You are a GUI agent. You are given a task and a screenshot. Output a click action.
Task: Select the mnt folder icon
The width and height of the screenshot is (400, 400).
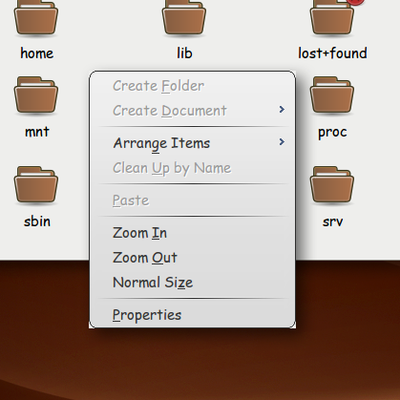coord(36,95)
